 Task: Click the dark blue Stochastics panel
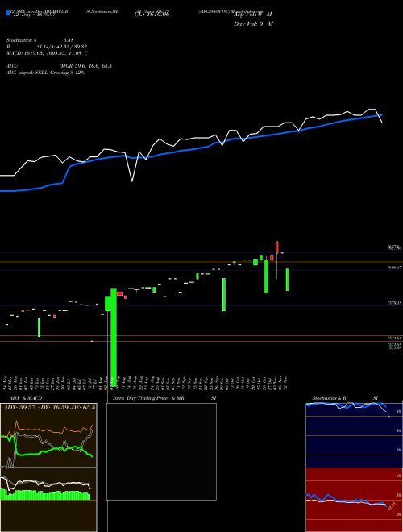pyautogui.click(x=354, y=435)
